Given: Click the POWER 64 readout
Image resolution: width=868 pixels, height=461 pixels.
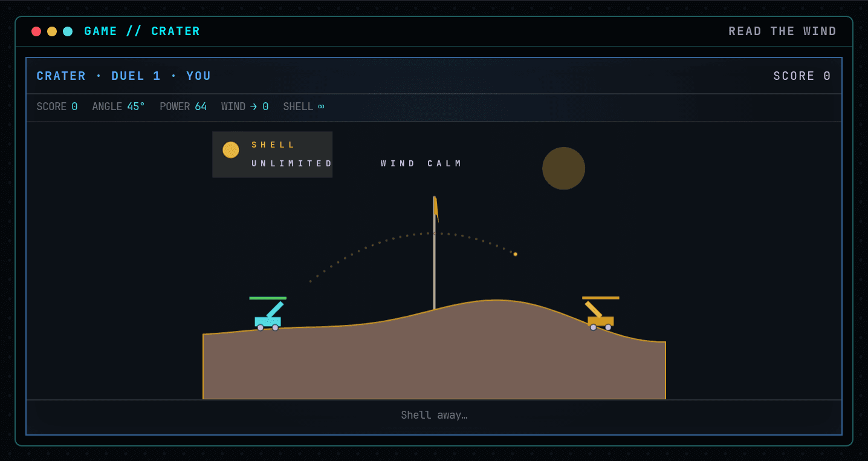Looking at the screenshot, I should [x=183, y=106].
